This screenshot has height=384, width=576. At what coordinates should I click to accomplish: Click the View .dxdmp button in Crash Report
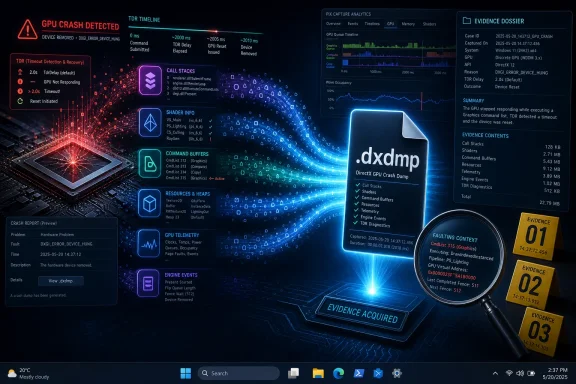click(61, 281)
